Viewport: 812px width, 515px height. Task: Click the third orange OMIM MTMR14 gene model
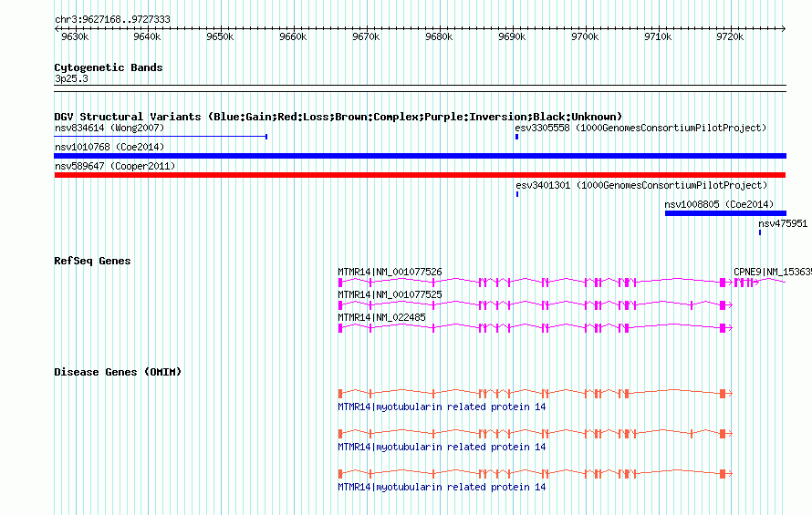tap(535, 474)
